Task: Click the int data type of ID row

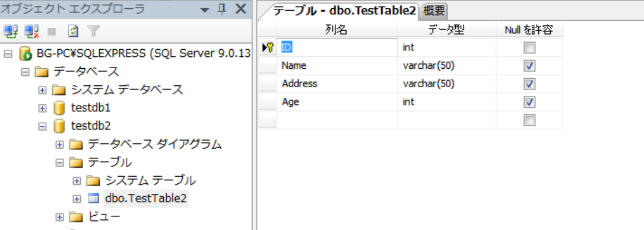Action: click(447, 47)
